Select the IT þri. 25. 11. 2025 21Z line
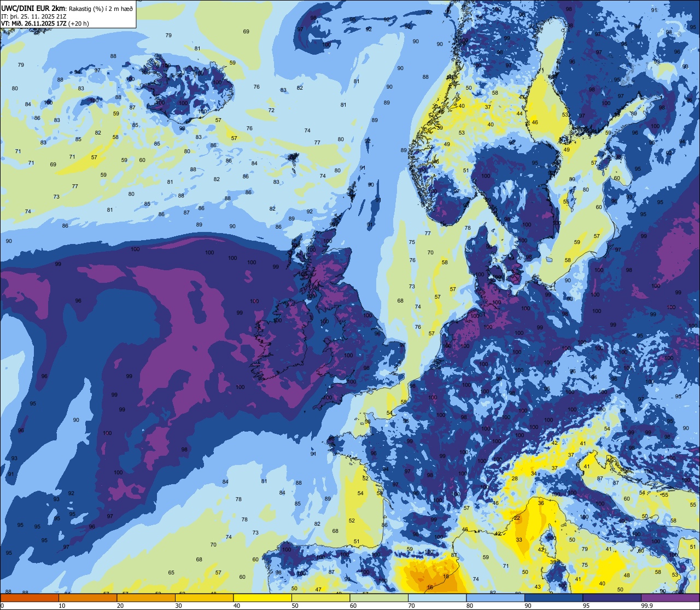This screenshot has height=610, width=700. coord(35,16)
